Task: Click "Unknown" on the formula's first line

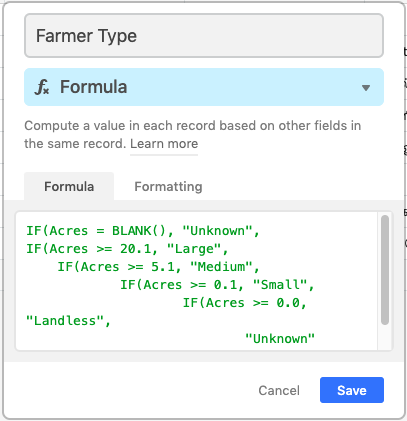Action: [217, 231]
